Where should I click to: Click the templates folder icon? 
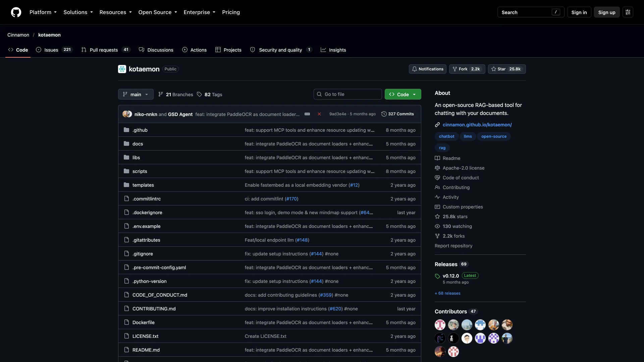click(x=126, y=185)
